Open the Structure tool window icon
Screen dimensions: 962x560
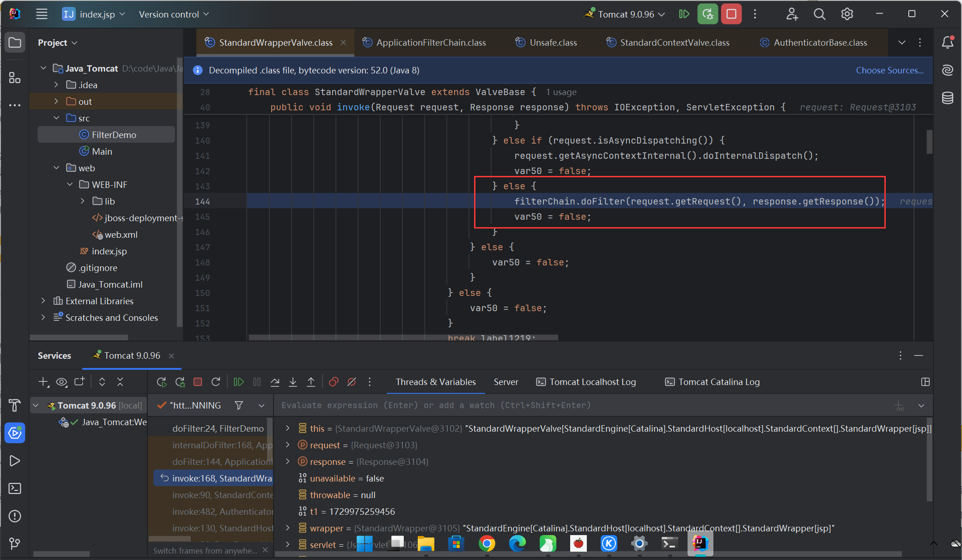coord(15,78)
